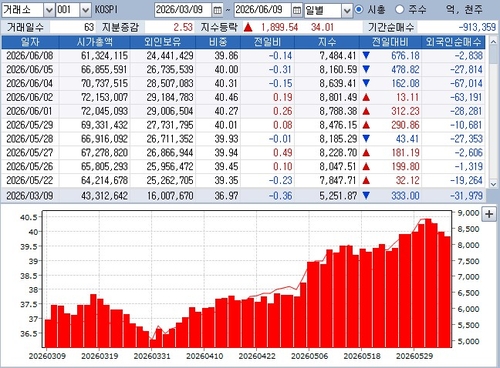Sort by the 시가총액 column header
Viewport: 500px width, 368px height.
[x=95, y=42]
